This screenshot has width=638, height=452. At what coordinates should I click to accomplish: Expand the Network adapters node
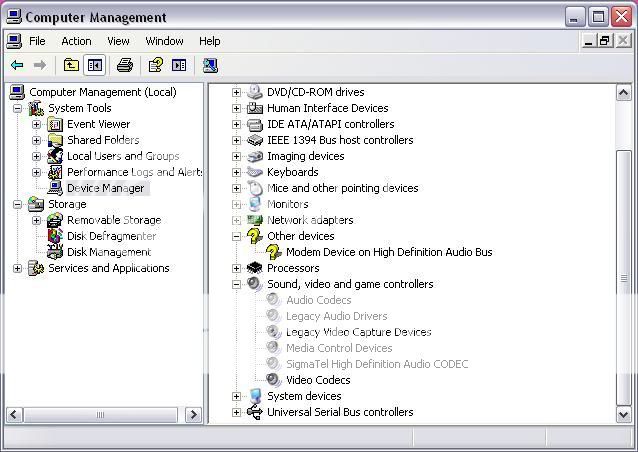pos(237,220)
